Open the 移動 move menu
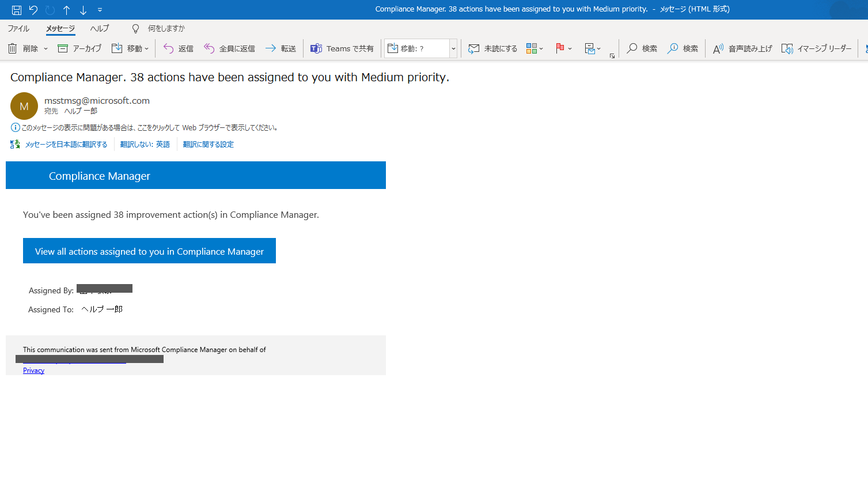The width and height of the screenshot is (868, 499). point(130,48)
